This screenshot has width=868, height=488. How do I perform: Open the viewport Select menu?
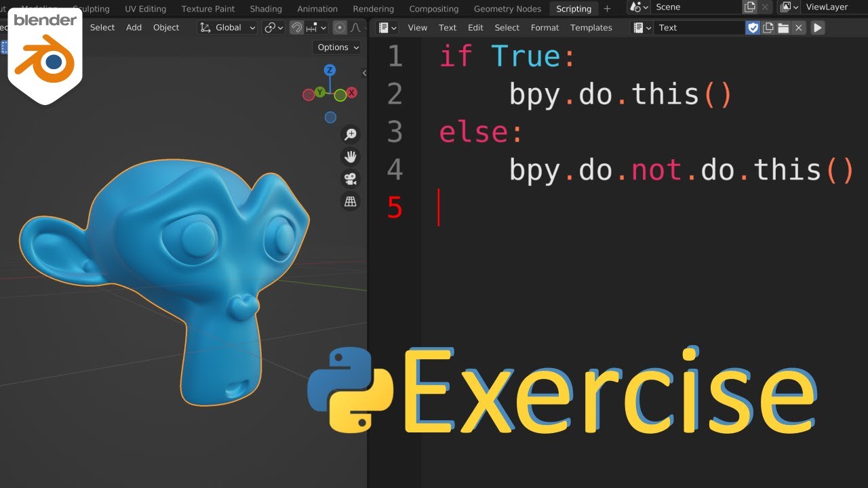click(102, 28)
